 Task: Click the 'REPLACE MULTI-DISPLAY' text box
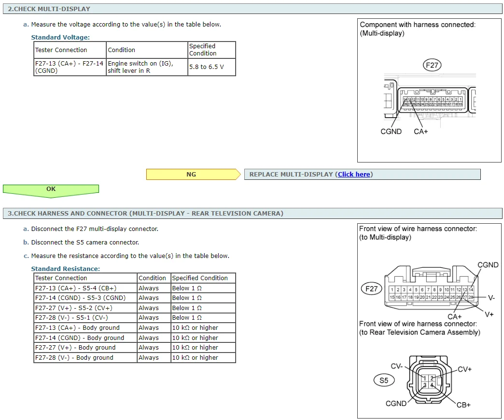click(x=362, y=175)
